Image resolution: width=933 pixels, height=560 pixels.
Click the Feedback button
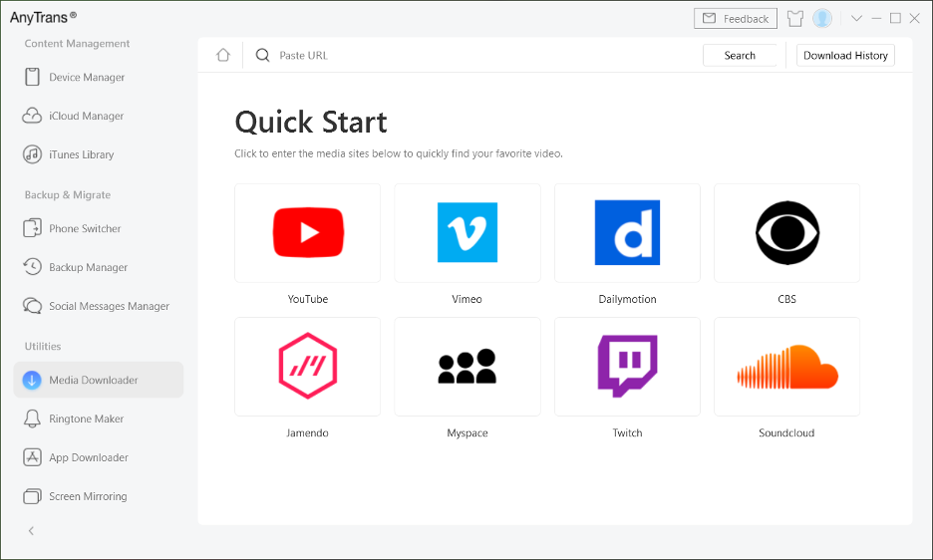click(x=736, y=19)
